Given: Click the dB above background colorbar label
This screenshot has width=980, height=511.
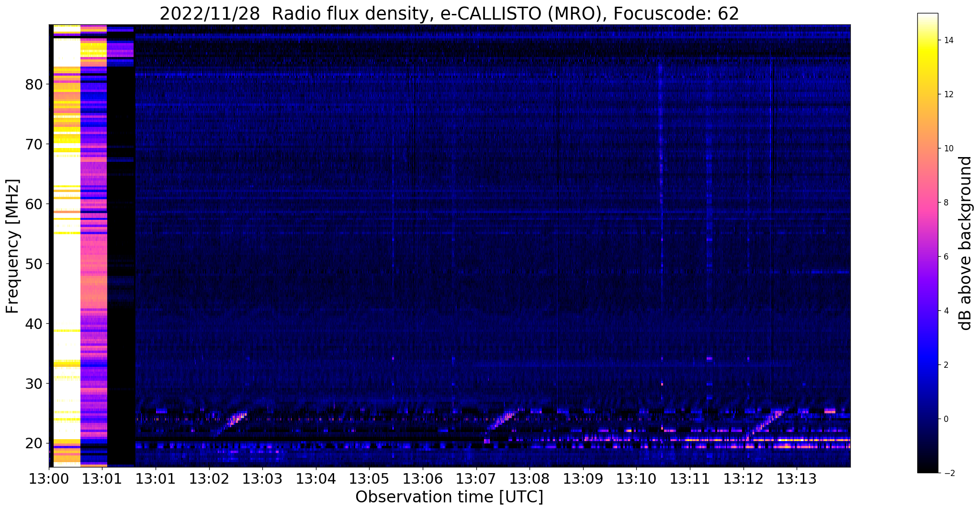Looking at the screenshot, I should 966,243.
